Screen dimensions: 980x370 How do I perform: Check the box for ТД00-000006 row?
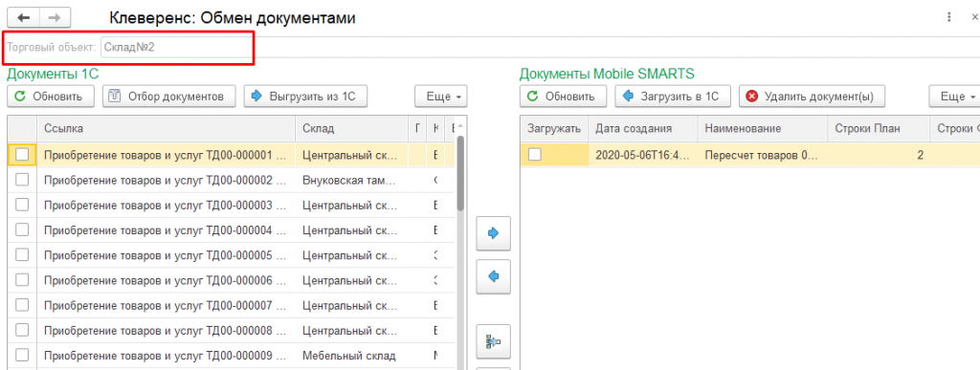pyautogui.click(x=22, y=280)
